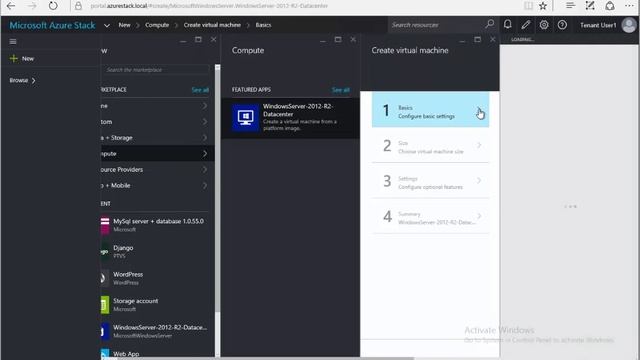The width and height of the screenshot is (640, 360).
Task: Expand dropdown next to Azure Stack title
Action: point(107,25)
